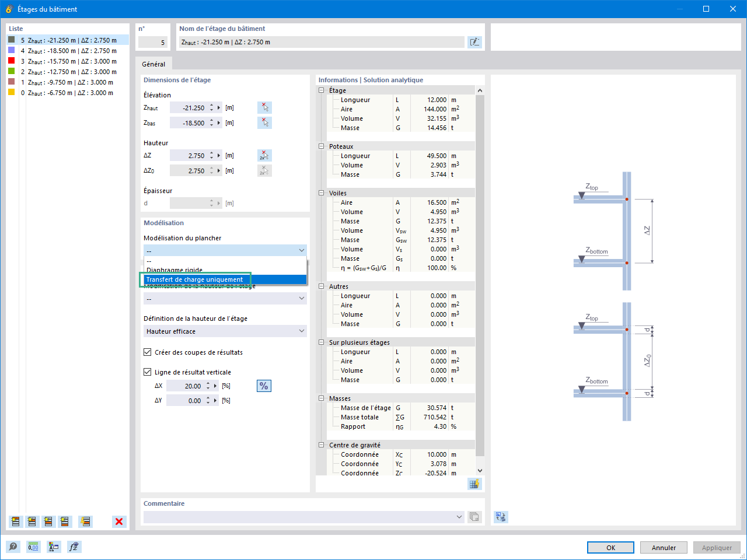
Task: Collapse the Voiles information group
Action: coord(321,193)
